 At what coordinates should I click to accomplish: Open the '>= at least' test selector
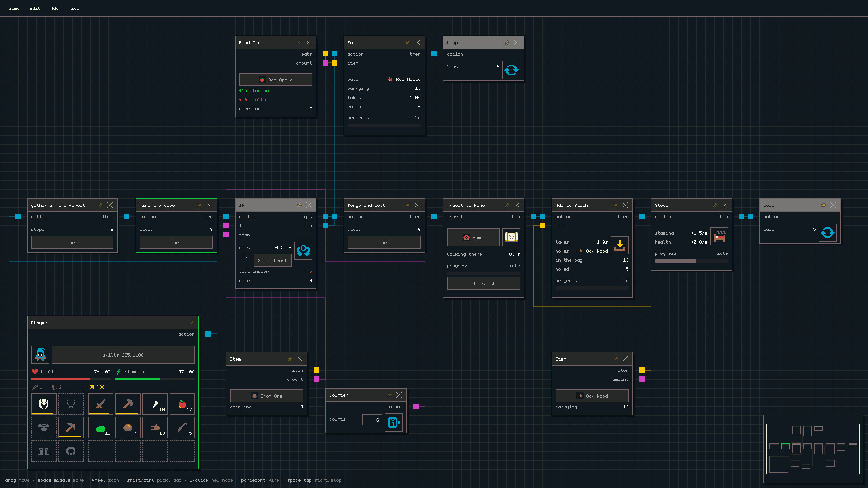click(273, 260)
